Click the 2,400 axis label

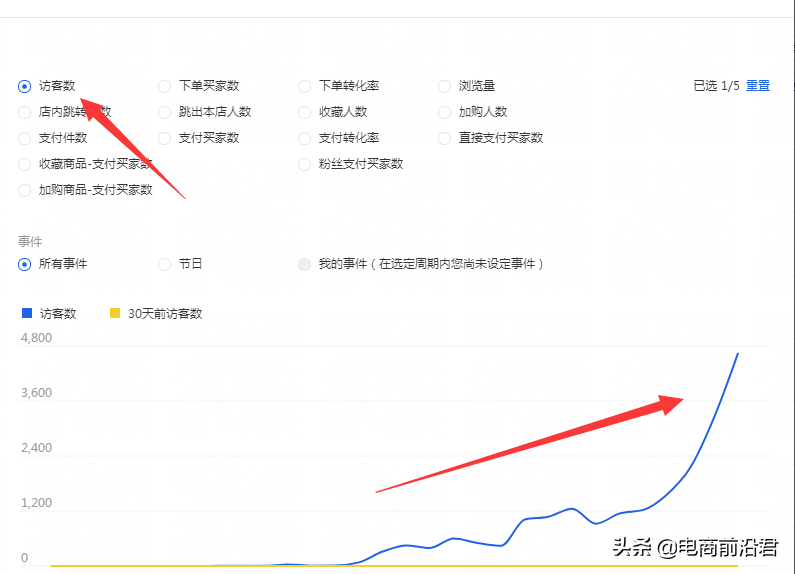tap(37, 448)
